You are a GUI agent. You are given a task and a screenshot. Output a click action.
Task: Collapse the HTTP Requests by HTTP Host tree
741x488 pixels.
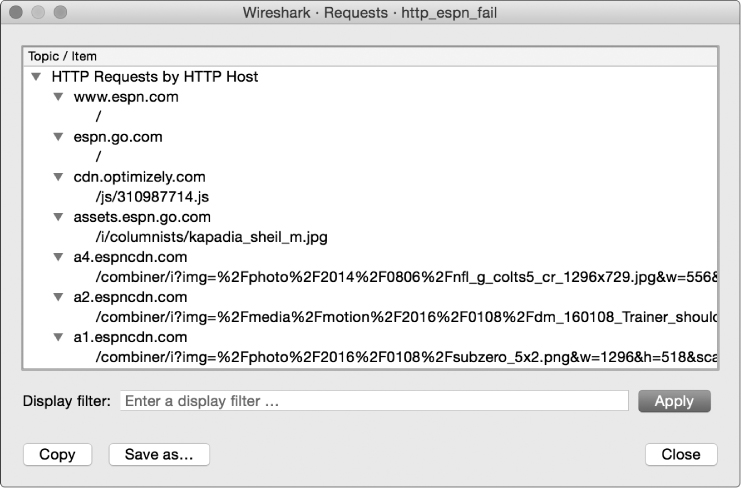click(36, 77)
